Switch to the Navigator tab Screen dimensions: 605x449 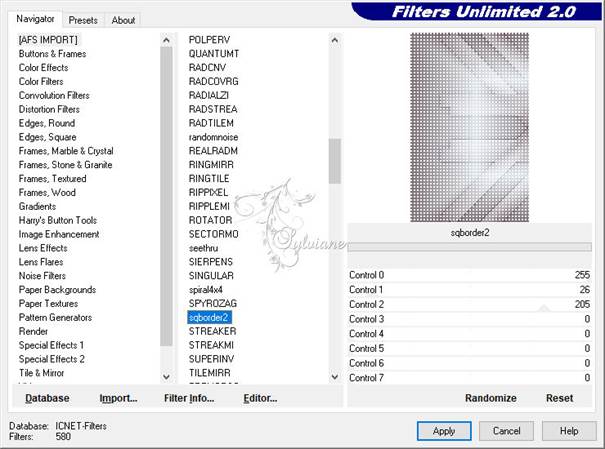[x=35, y=19]
